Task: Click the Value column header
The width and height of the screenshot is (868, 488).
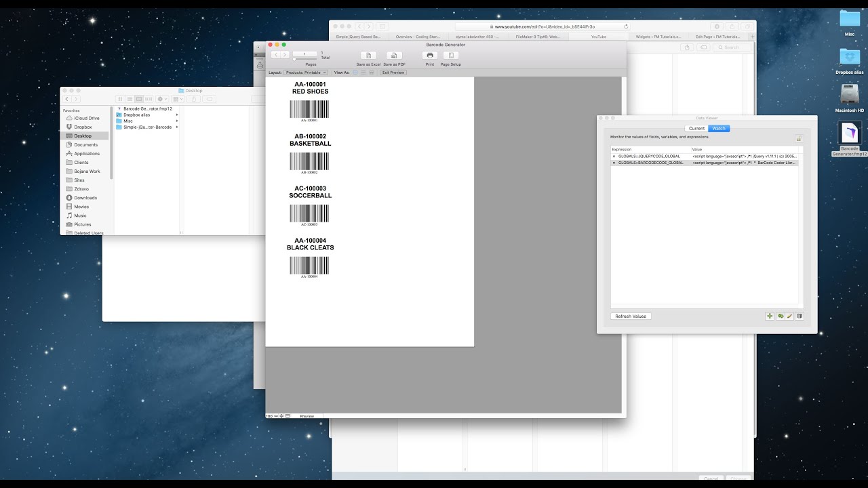Action: point(746,149)
